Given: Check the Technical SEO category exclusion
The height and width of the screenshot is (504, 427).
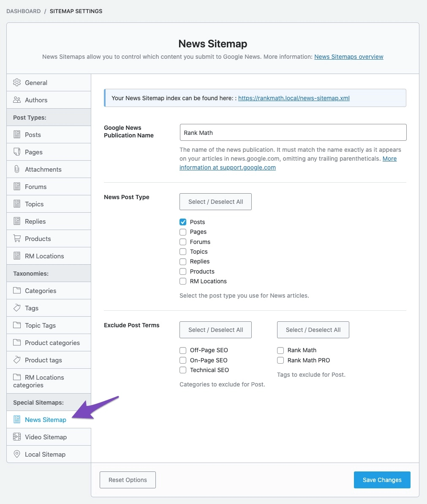Looking at the screenshot, I should click(183, 370).
